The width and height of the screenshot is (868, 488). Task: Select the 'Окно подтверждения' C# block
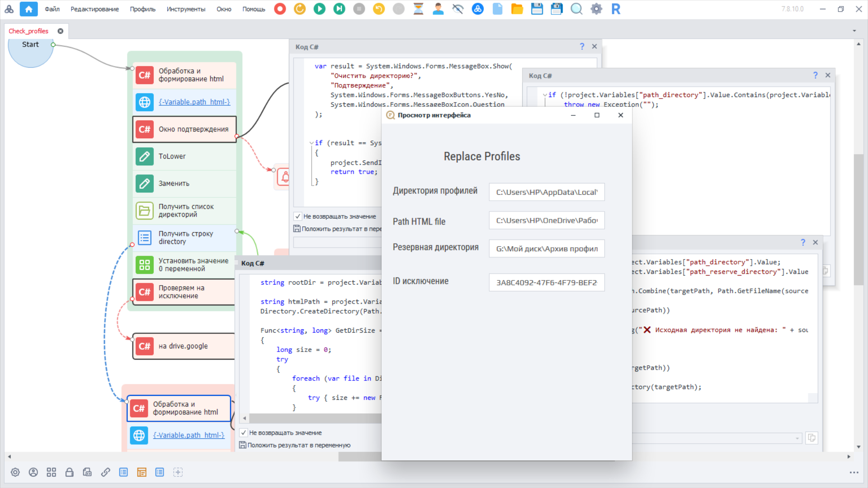(184, 129)
